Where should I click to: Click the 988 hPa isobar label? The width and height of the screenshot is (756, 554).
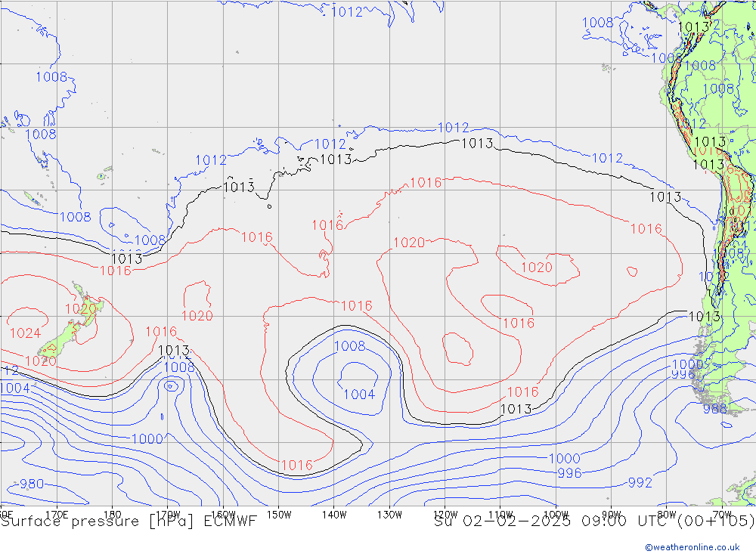click(x=714, y=409)
